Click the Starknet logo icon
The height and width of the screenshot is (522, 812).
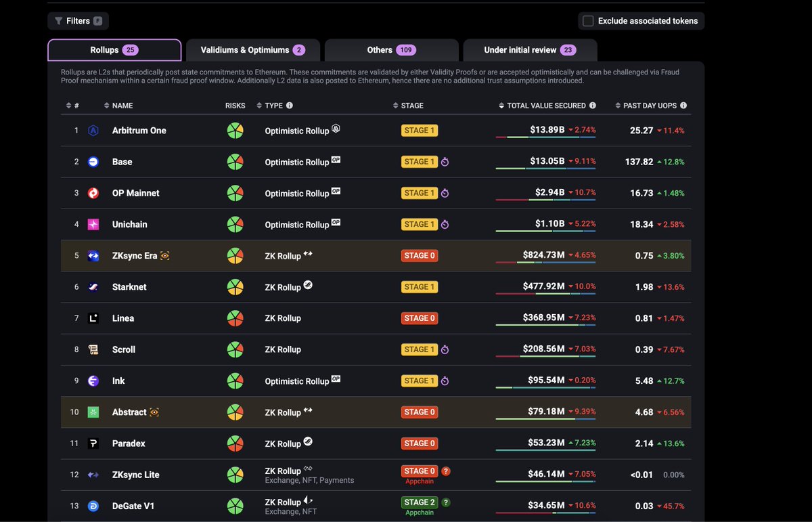93,287
